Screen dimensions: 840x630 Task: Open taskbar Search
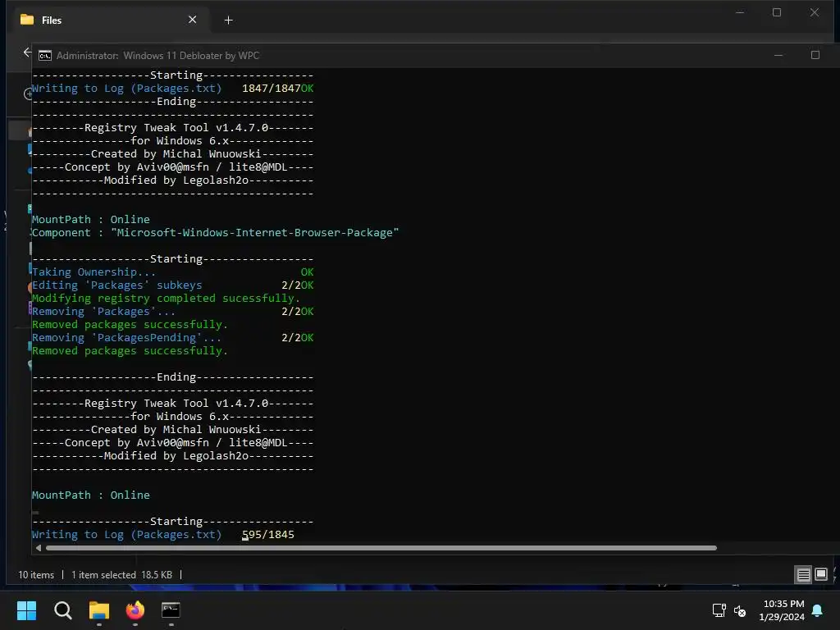62,610
